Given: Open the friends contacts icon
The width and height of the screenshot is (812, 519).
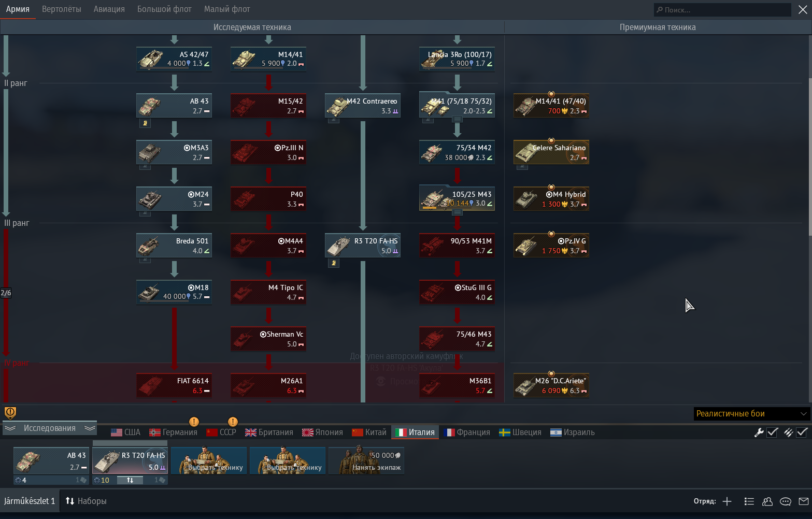Looking at the screenshot, I should pos(767,501).
